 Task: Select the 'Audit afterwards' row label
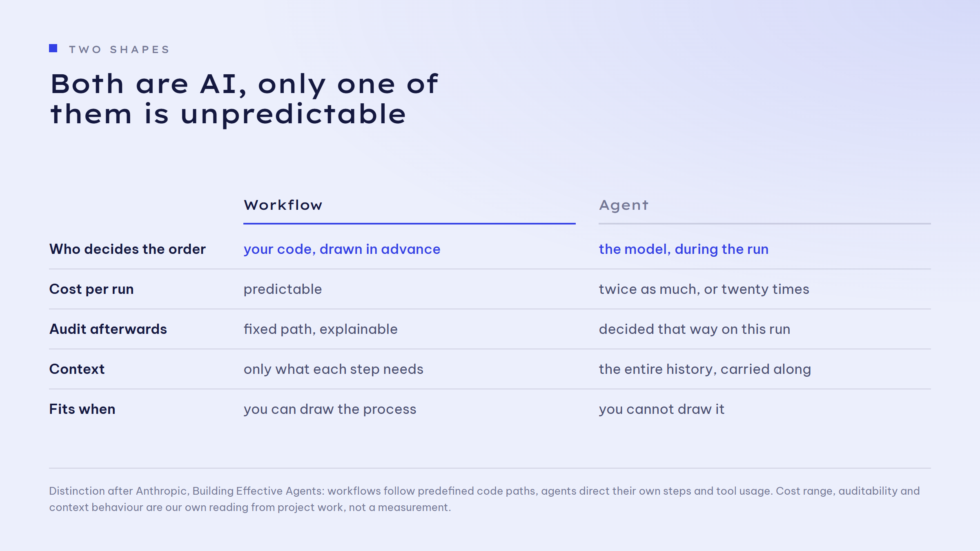coord(108,329)
